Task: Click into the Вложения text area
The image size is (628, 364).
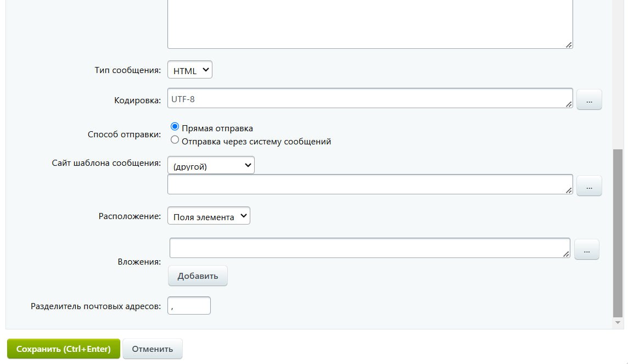Action: 368,248
